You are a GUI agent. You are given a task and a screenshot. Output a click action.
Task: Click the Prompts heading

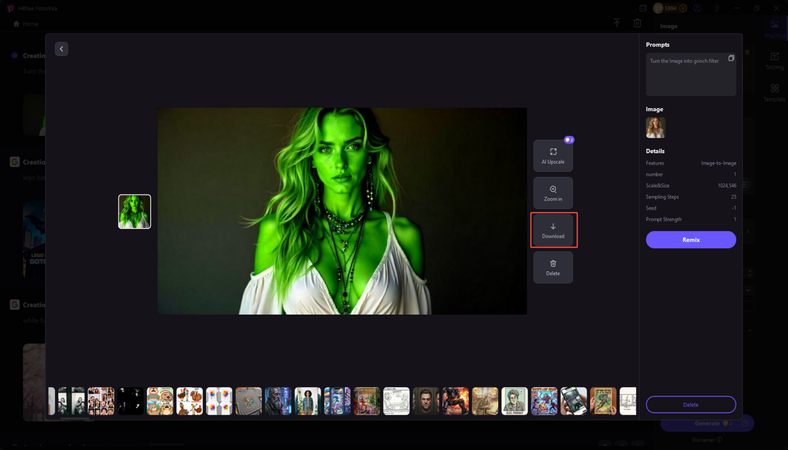[657, 45]
